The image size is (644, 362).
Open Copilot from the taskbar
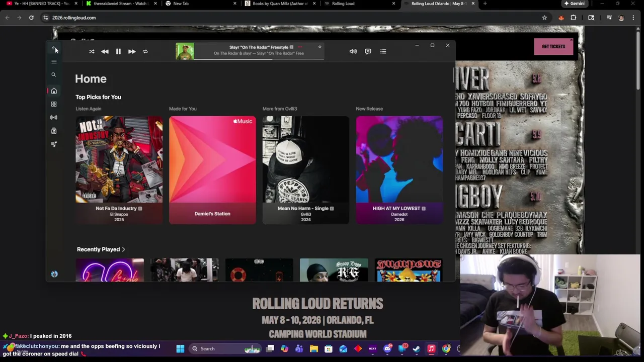(285, 348)
